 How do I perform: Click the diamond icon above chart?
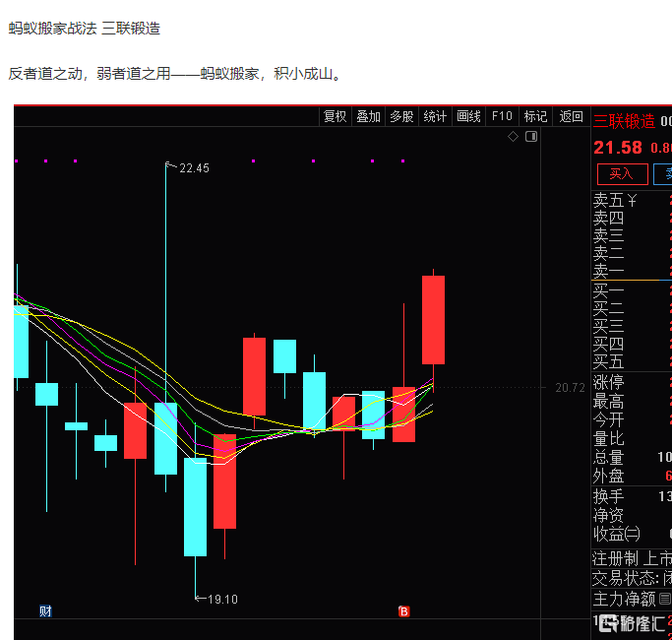coord(513,137)
